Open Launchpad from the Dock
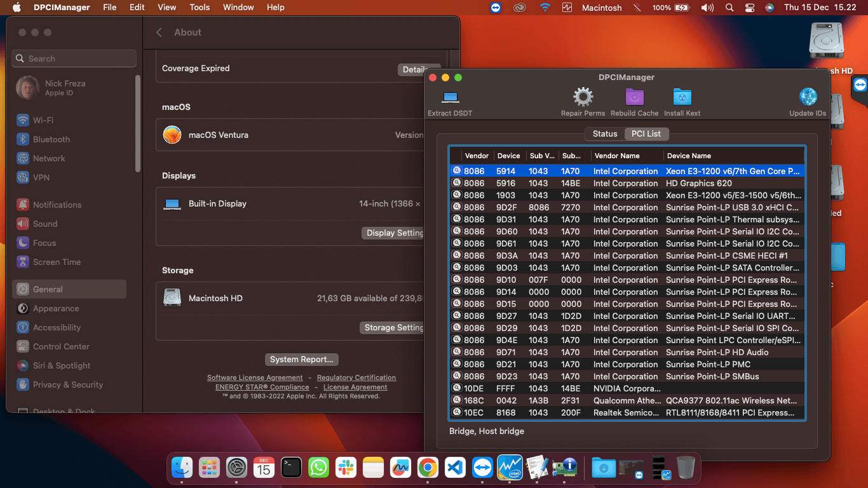Viewport: 868px width, 488px height. coord(210,468)
